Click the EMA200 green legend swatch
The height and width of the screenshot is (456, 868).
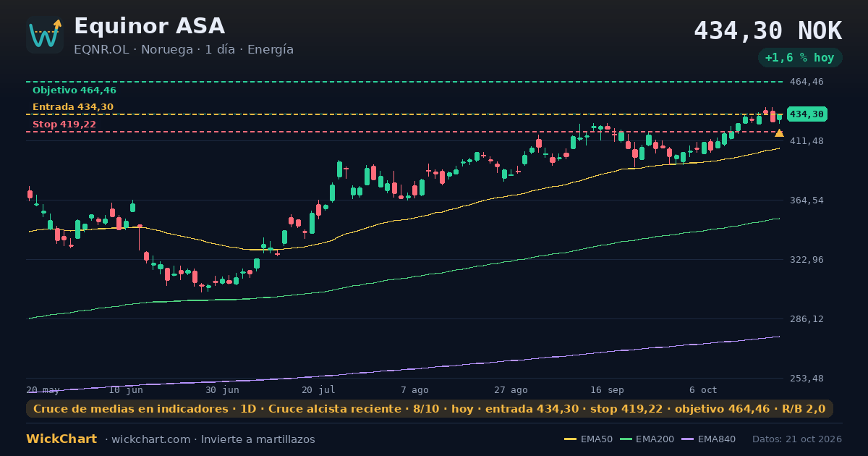pyautogui.click(x=626, y=439)
